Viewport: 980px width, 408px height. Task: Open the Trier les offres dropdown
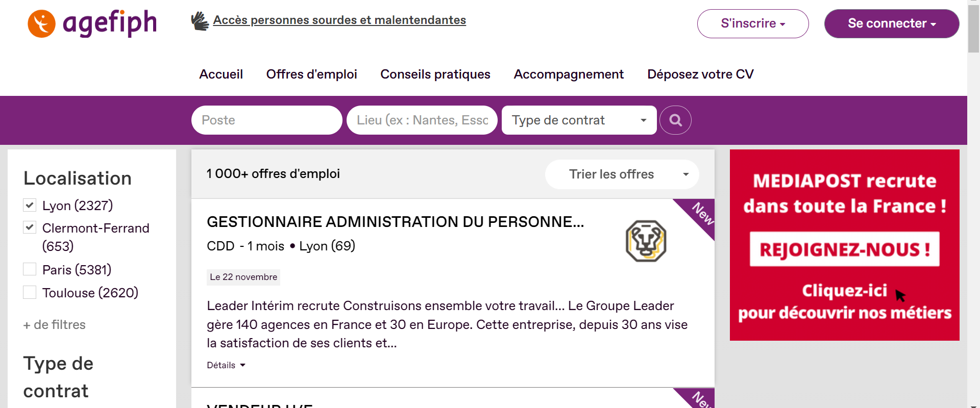point(622,174)
